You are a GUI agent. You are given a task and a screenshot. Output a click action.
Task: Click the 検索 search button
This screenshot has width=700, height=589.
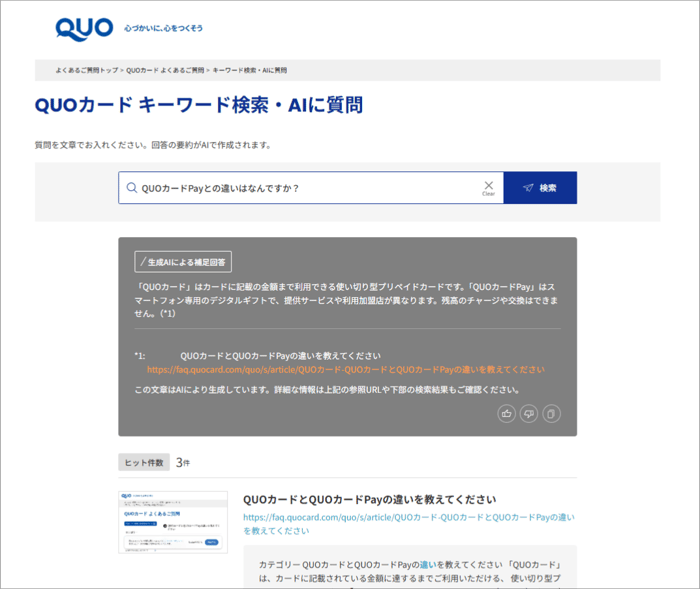click(x=540, y=188)
